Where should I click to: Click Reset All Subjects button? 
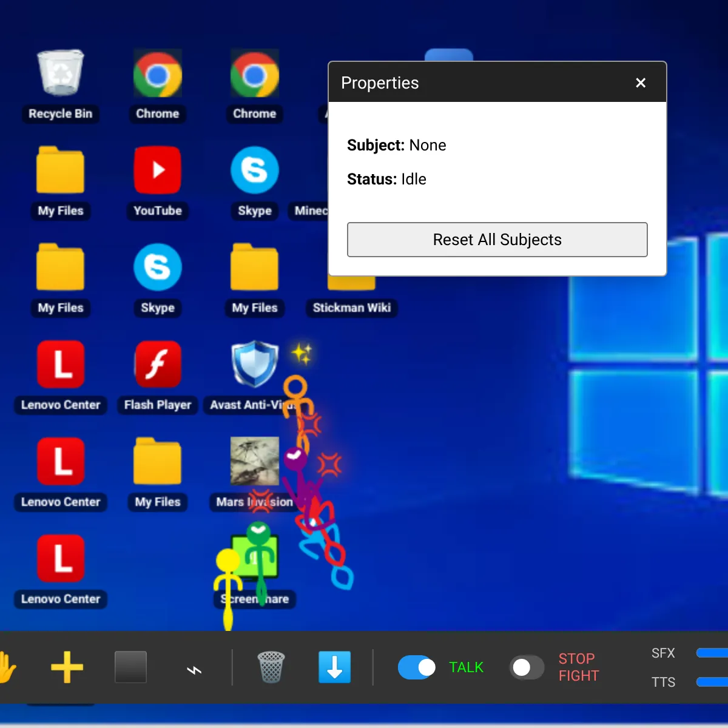[x=497, y=240]
